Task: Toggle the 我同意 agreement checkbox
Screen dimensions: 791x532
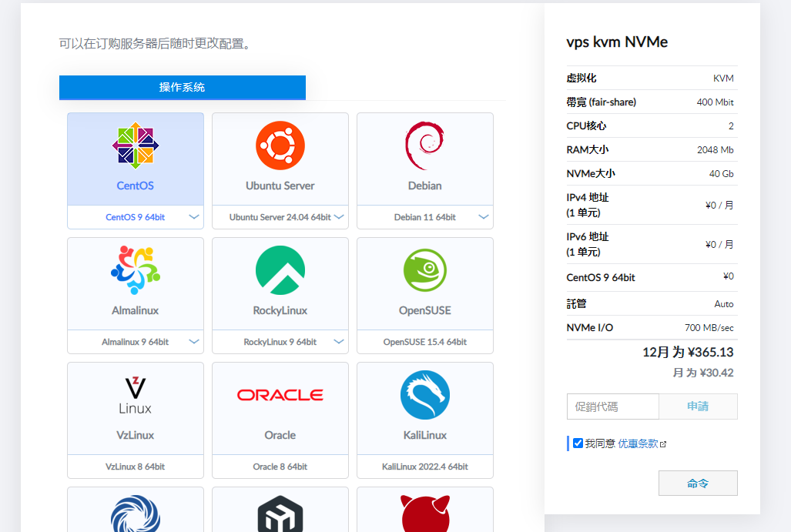Action: pos(578,443)
